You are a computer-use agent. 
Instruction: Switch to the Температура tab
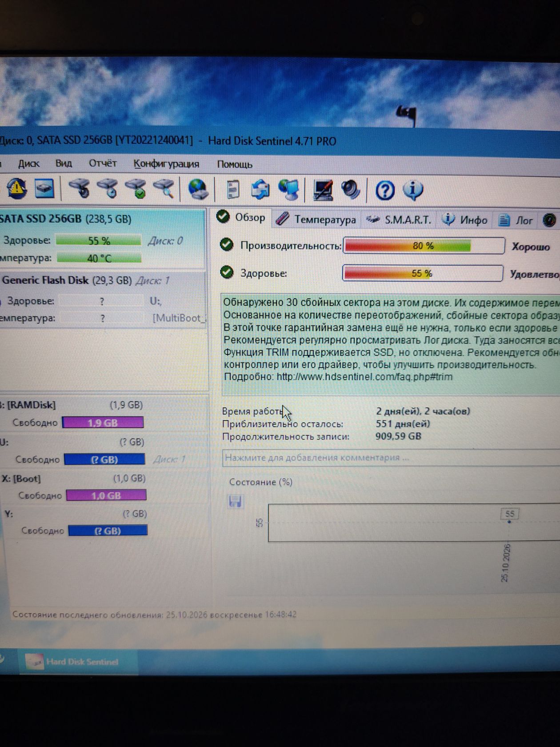pos(316,219)
